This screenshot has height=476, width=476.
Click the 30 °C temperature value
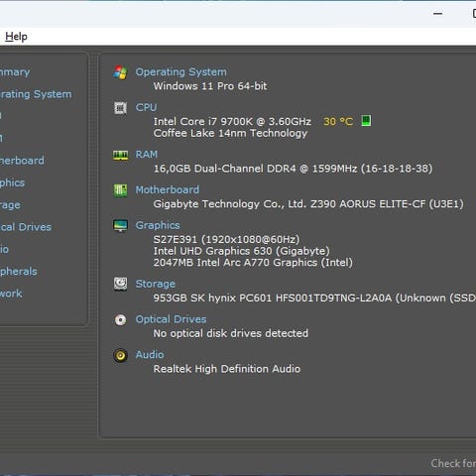[338, 121]
